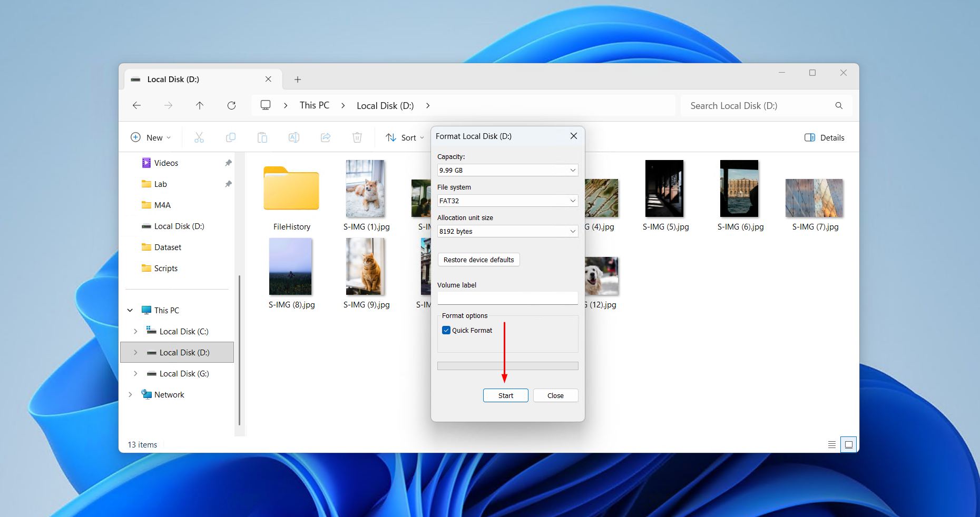980x517 pixels.
Task: Click chevron before This PC breadcrumb
Action: (x=286, y=105)
